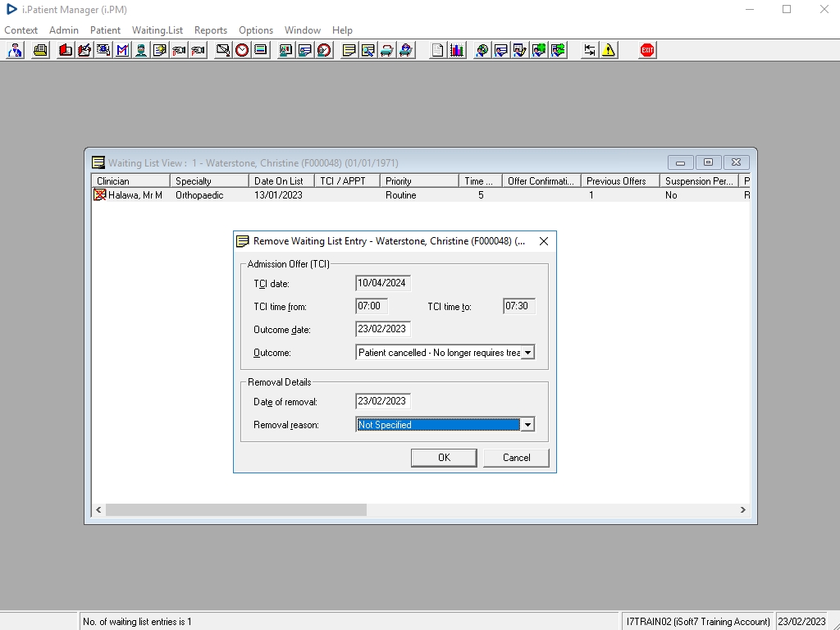The image size is (840, 630).
Task: Open the Admin menu
Action: [64, 30]
